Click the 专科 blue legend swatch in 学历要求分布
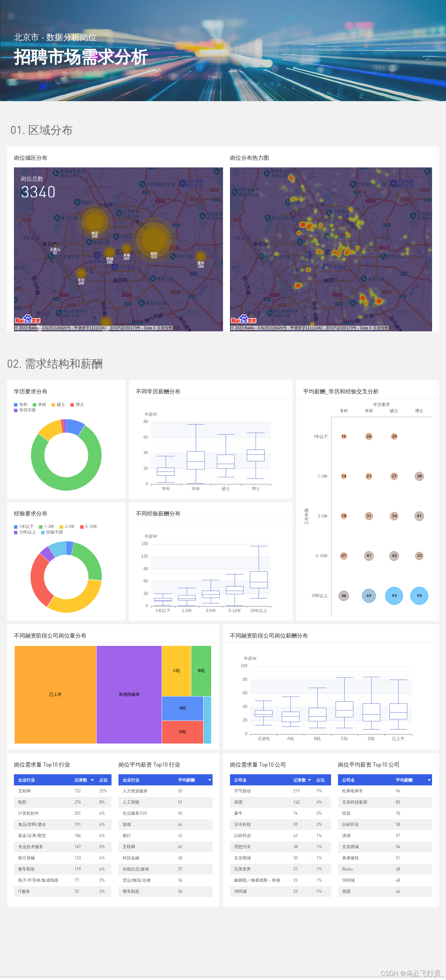446x980 pixels. pos(16,405)
